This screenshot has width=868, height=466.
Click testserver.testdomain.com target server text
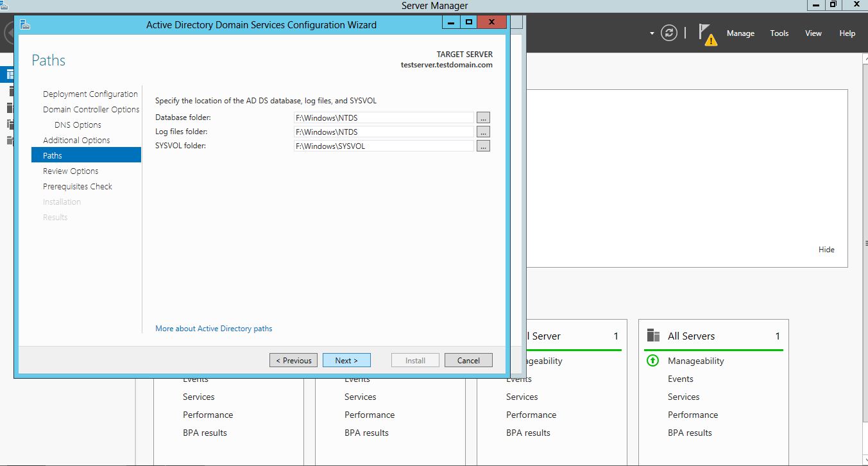[x=447, y=65]
